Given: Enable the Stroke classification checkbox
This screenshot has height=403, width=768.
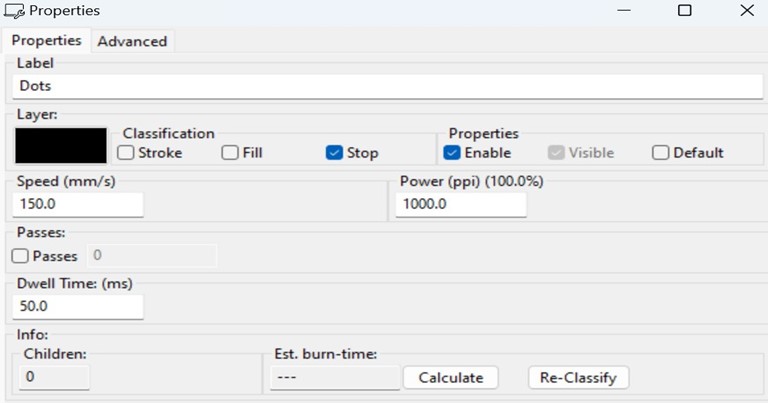Looking at the screenshot, I should (126, 153).
